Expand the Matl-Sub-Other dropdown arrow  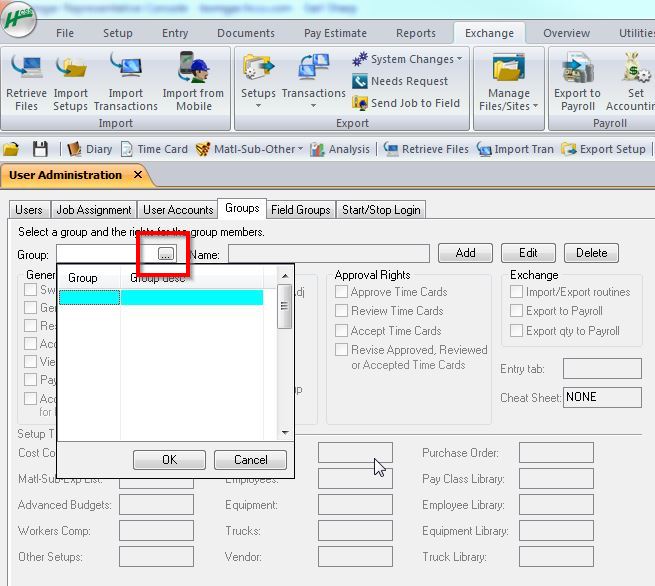300,149
